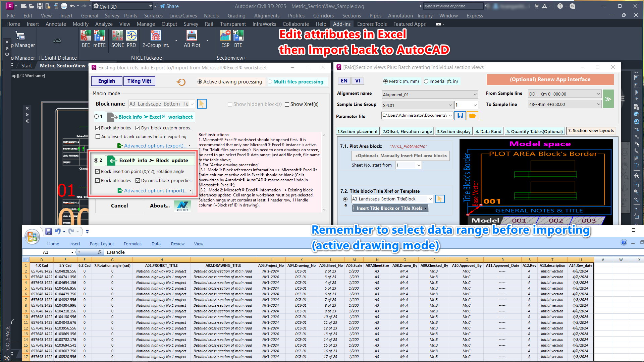Enable Show Xref(s) checkbox
Screen dimensions: 644x362
[287, 104]
